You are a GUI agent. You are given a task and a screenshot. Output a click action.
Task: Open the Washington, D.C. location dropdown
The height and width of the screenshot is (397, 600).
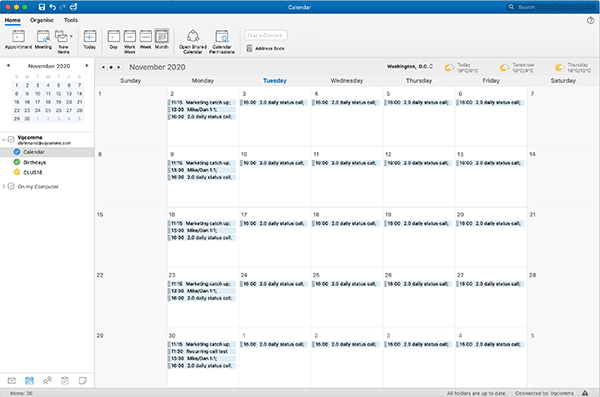[x=410, y=67]
